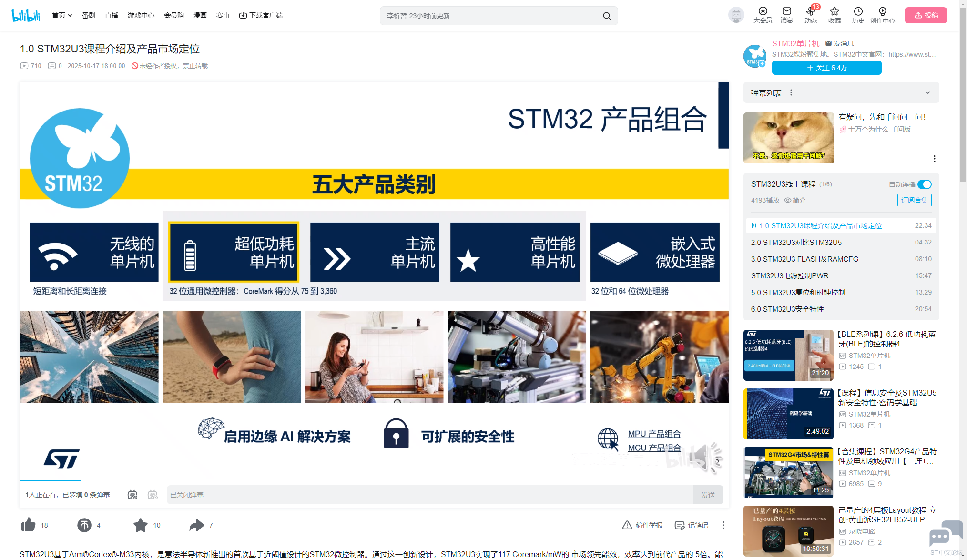
Task: Open 【合集课程】STM32G4产品特性 video title
Action: tap(887, 456)
